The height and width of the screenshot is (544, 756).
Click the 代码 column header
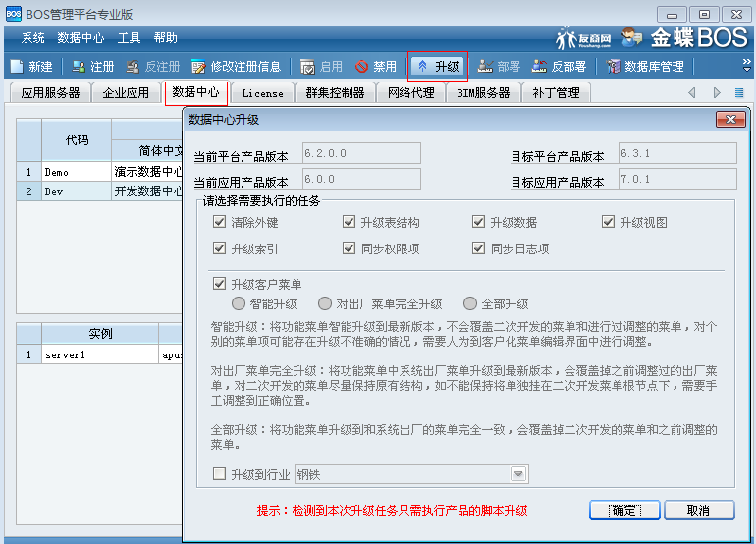pos(77,139)
